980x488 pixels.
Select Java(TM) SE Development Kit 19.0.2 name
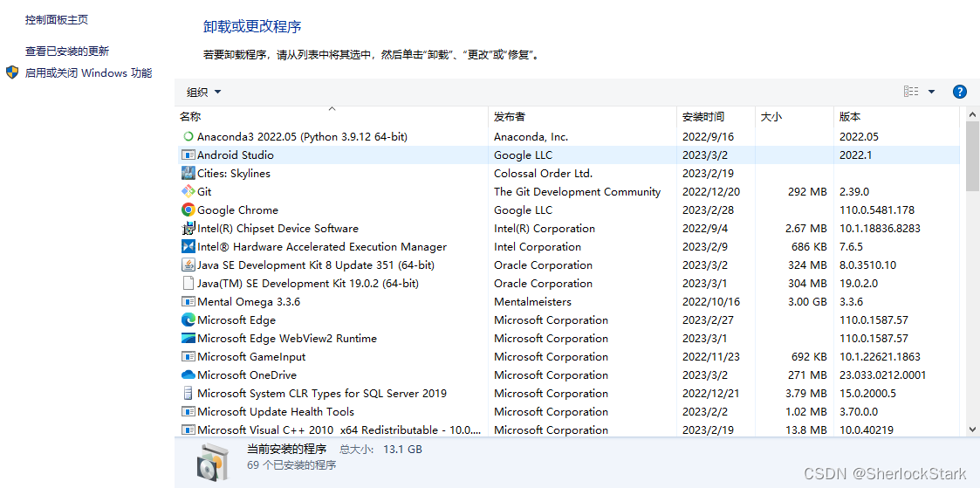307,283
